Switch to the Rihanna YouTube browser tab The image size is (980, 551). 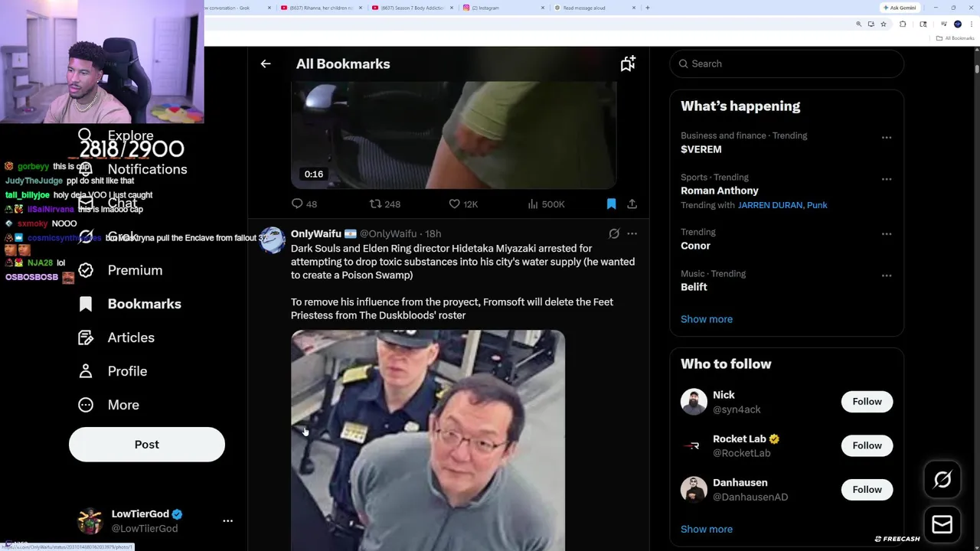[x=322, y=8]
